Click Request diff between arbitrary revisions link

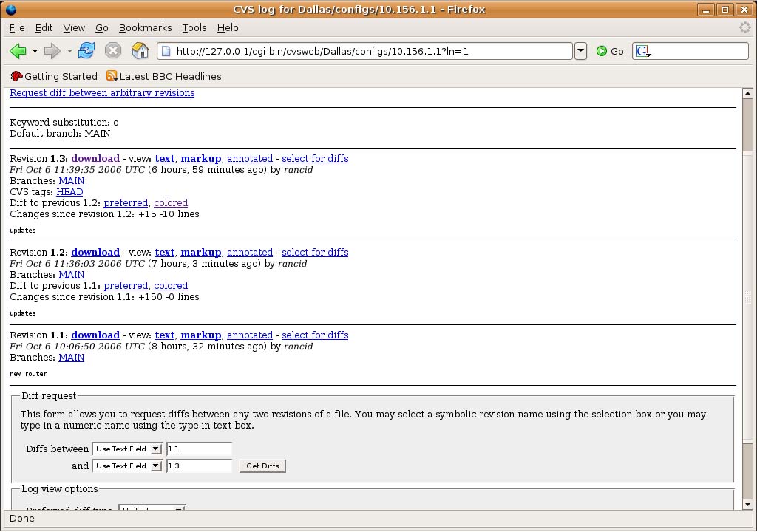click(x=102, y=92)
